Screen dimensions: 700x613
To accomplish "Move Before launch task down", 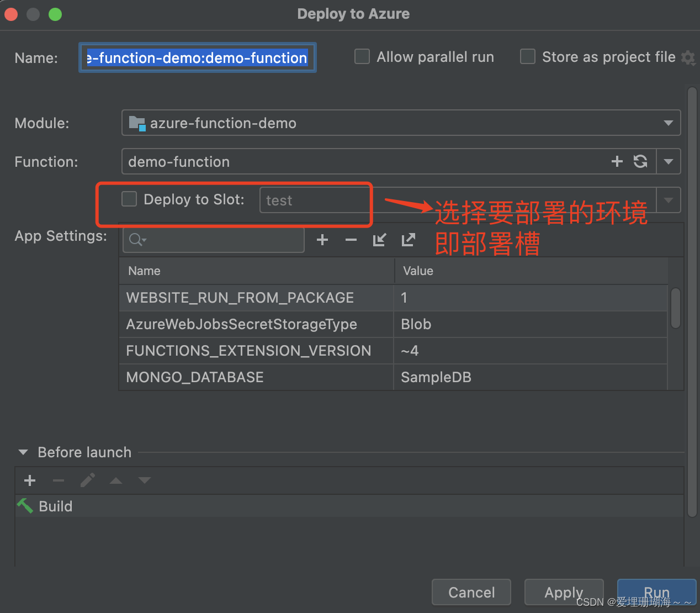I will click(x=145, y=480).
